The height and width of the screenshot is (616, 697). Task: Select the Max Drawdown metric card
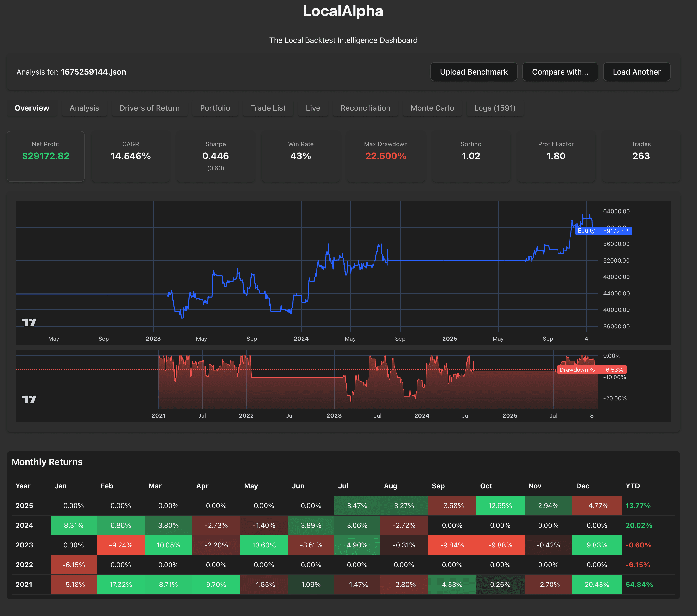point(386,156)
